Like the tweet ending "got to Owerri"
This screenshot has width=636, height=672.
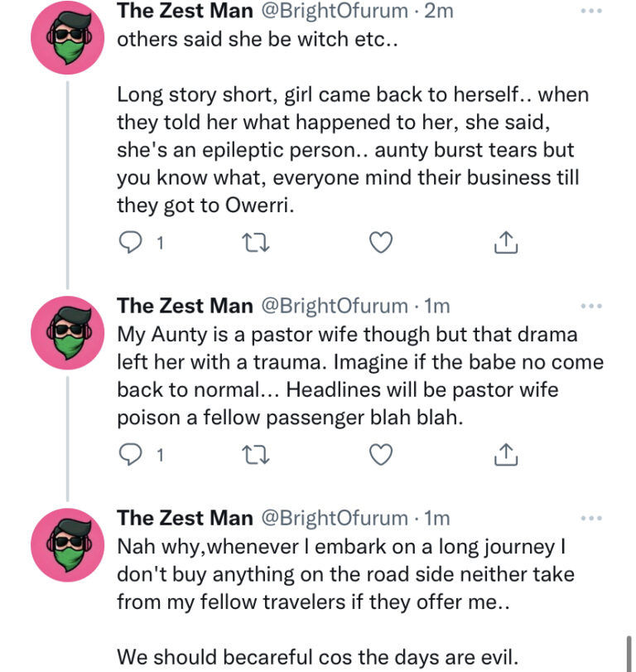click(x=379, y=243)
